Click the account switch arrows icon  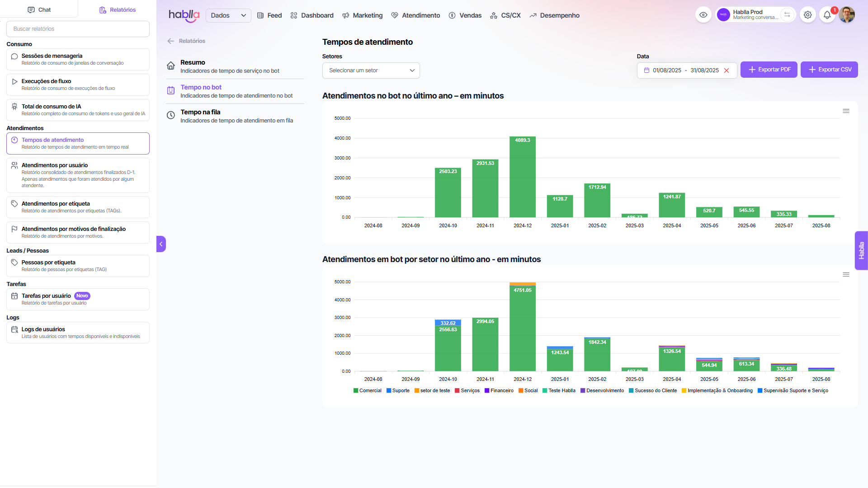tap(787, 15)
